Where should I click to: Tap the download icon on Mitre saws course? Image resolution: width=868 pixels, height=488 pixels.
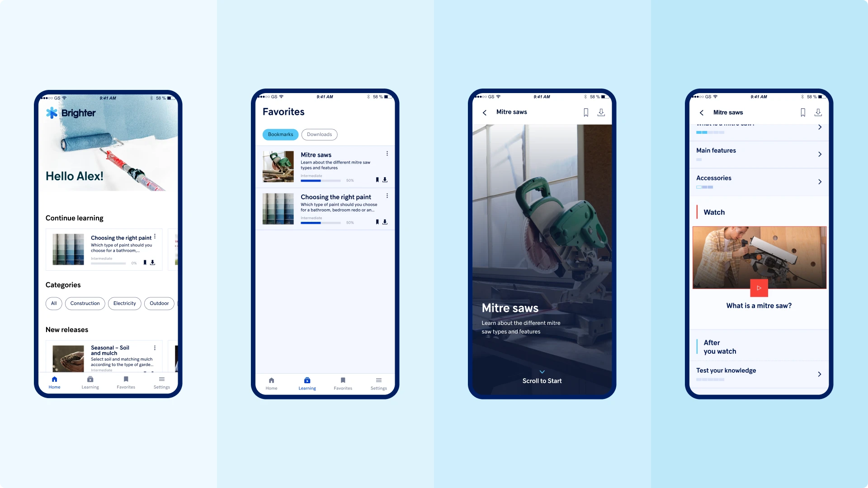[386, 179]
